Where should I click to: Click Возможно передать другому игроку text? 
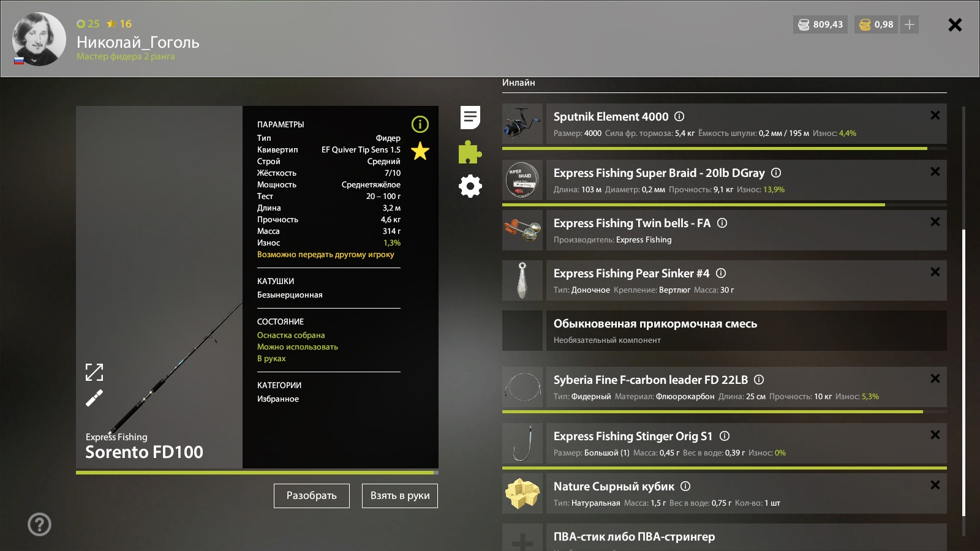coord(326,255)
